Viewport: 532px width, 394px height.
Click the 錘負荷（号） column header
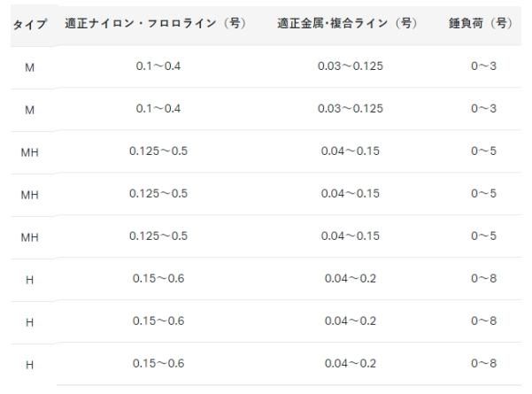(481, 23)
